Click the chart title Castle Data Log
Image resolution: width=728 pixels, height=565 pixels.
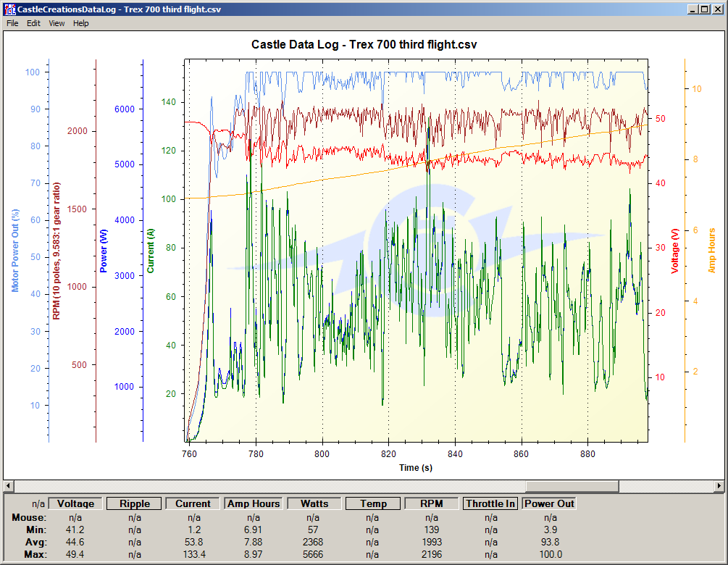click(364, 45)
